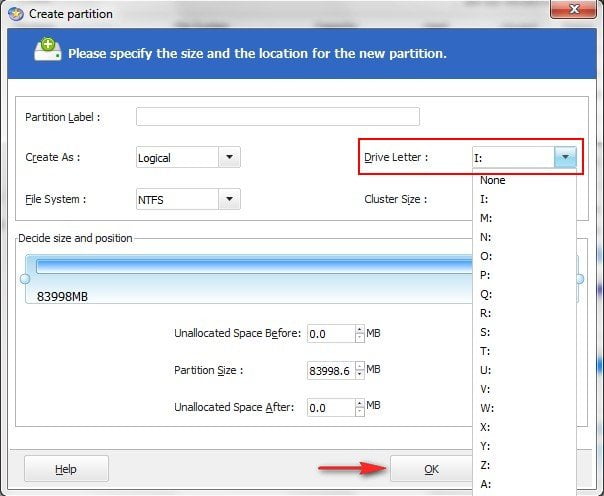The image size is (604, 496).
Task: Select None in drive letter list
Action: pos(493,181)
